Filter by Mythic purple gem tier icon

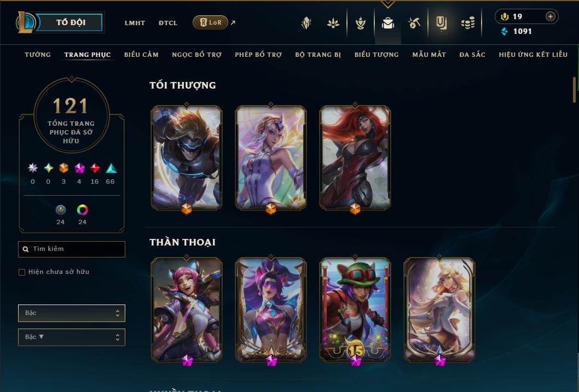(79, 168)
